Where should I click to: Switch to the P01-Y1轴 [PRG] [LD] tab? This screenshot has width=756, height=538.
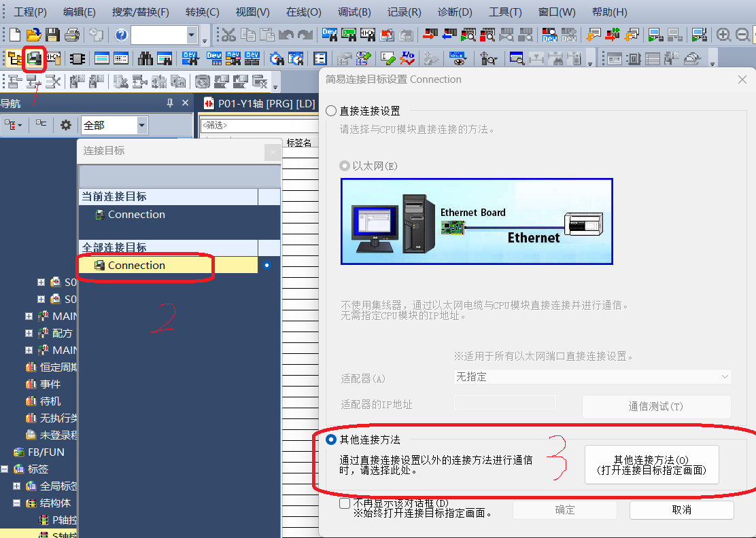coord(260,103)
